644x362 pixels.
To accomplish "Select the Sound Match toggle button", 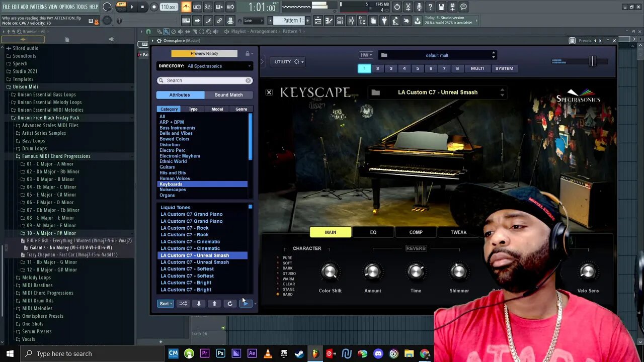I will [x=228, y=95].
